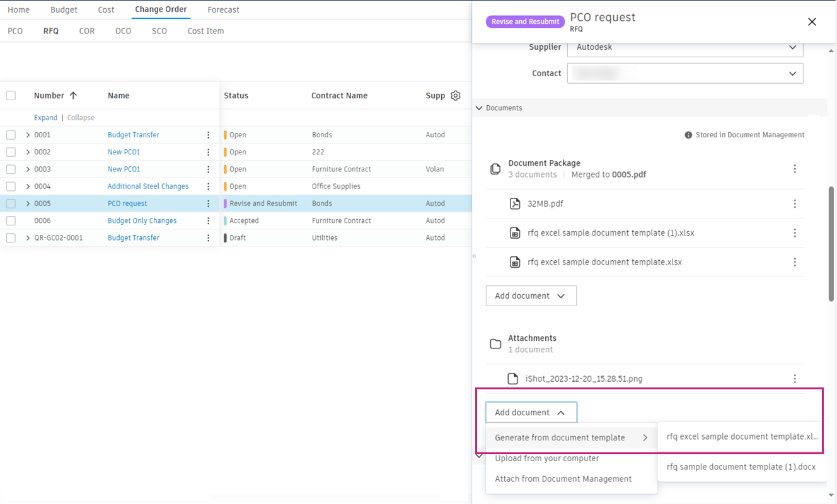837x504 pixels.
Task: Collapse the Documents section
Action: tap(479, 108)
